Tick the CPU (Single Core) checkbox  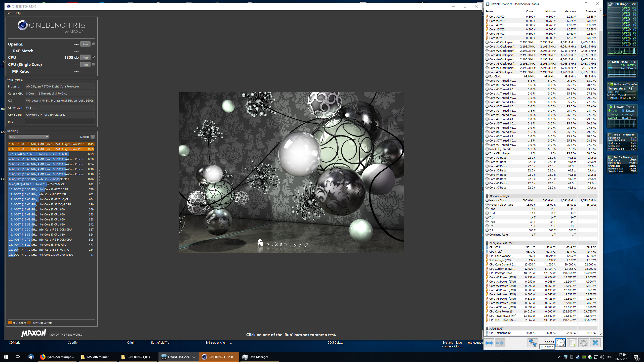[x=94, y=64]
